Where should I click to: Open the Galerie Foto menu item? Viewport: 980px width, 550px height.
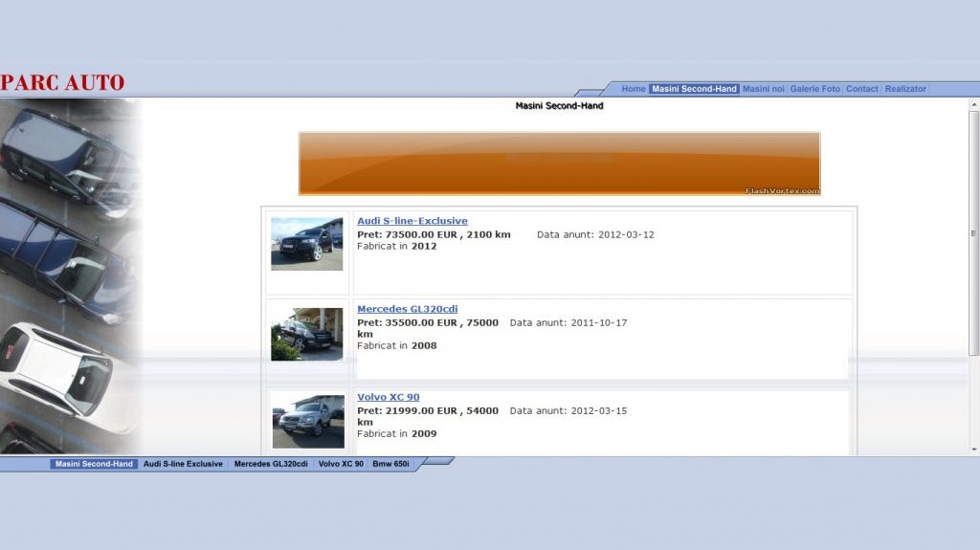coord(814,89)
